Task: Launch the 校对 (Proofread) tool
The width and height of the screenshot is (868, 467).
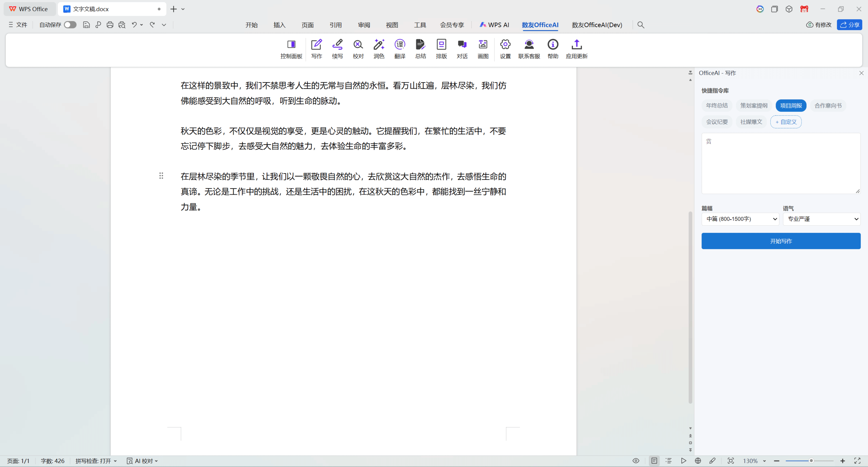Action: [358, 49]
